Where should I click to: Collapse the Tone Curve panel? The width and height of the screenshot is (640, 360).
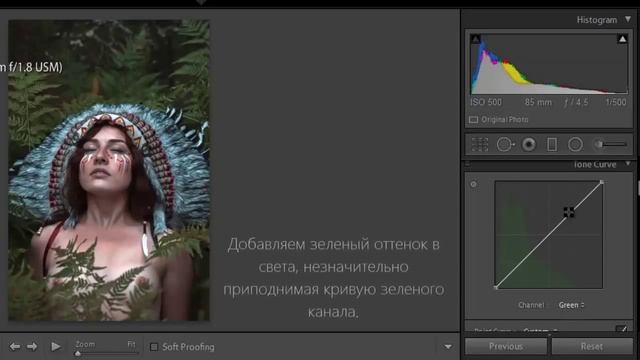point(628,164)
